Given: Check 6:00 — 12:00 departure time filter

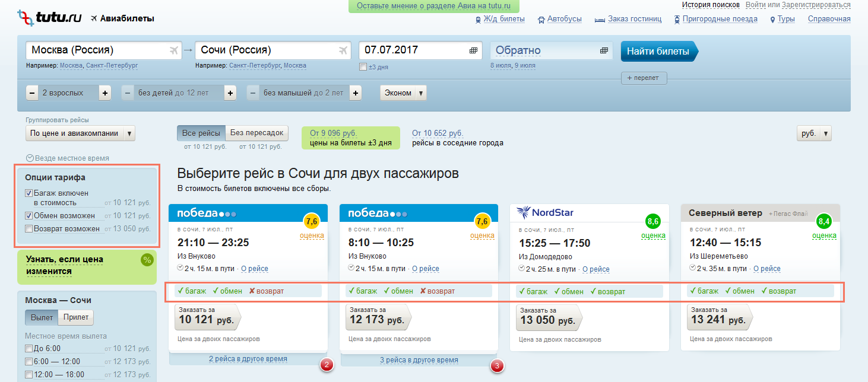Looking at the screenshot, I should coord(28,361).
